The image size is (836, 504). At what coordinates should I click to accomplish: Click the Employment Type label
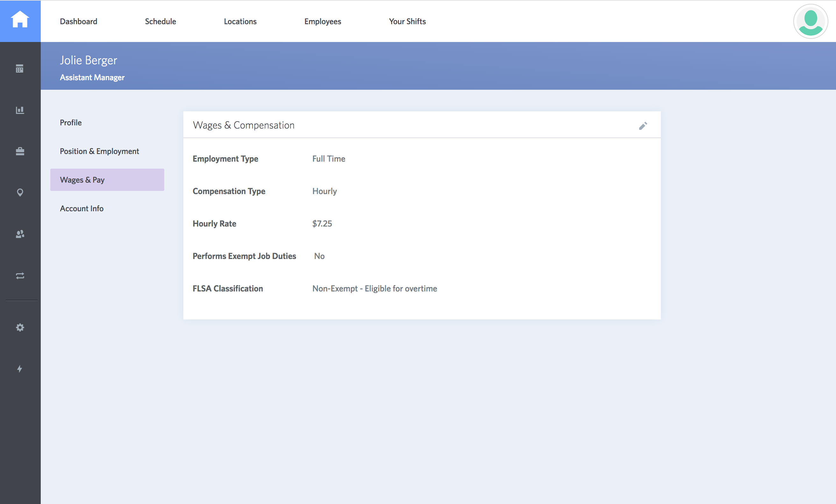coord(225,159)
